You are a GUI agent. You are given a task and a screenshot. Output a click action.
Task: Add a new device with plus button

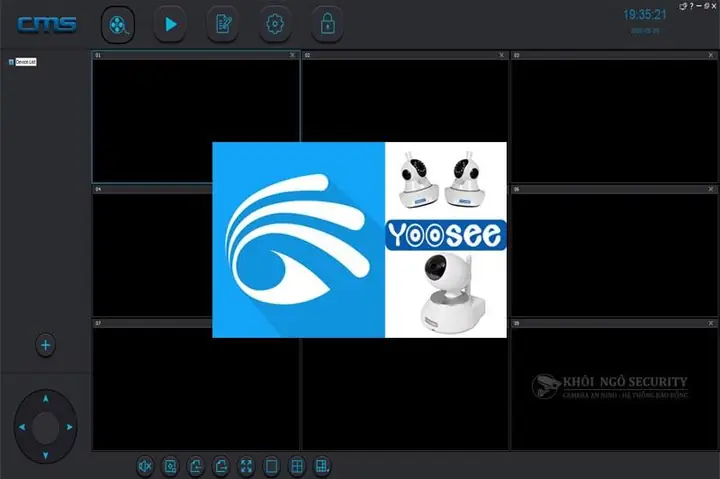point(45,345)
